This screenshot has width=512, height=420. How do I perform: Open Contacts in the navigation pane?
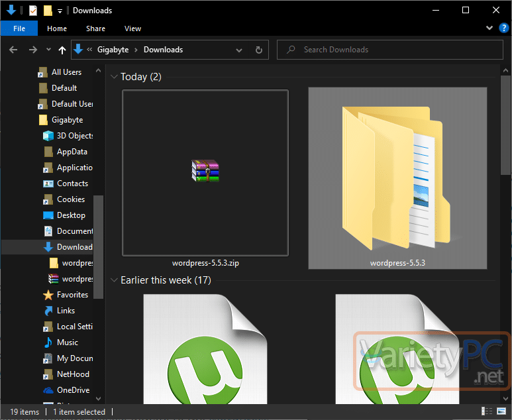click(x=72, y=184)
